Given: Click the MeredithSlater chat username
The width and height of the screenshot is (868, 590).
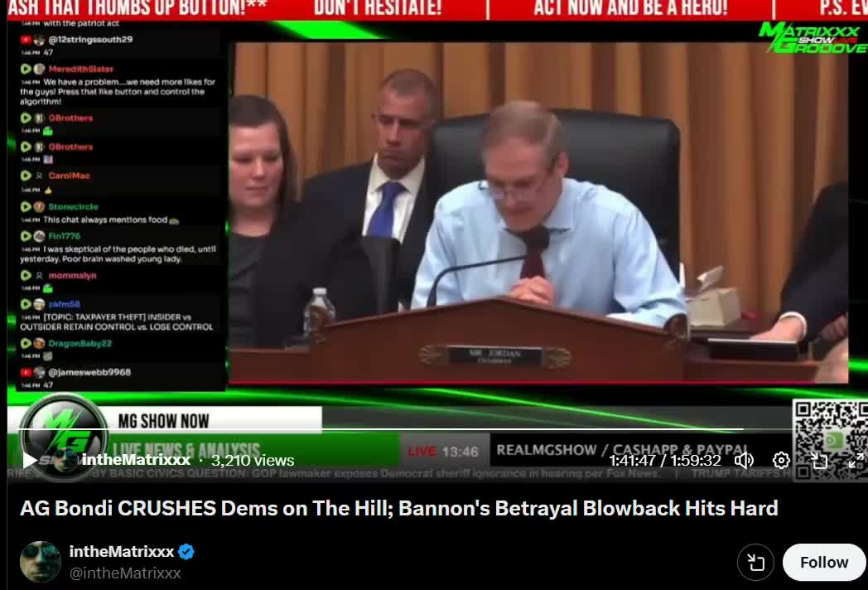Looking at the screenshot, I should (80, 69).
